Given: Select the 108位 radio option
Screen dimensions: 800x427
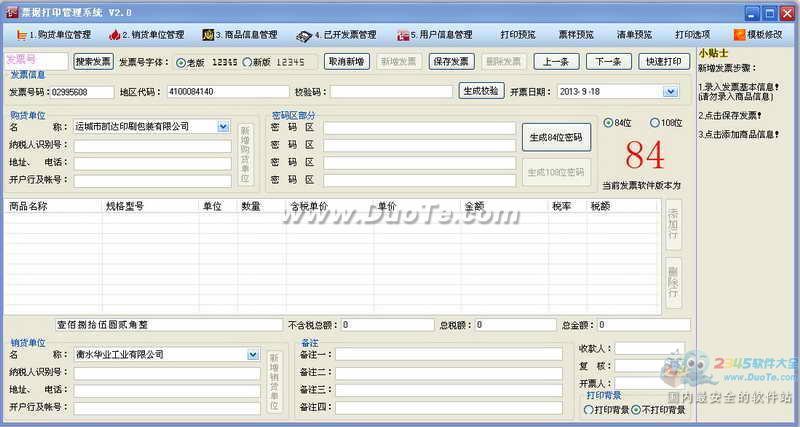Looking at the screenshot, I should [x=655, y=123].
